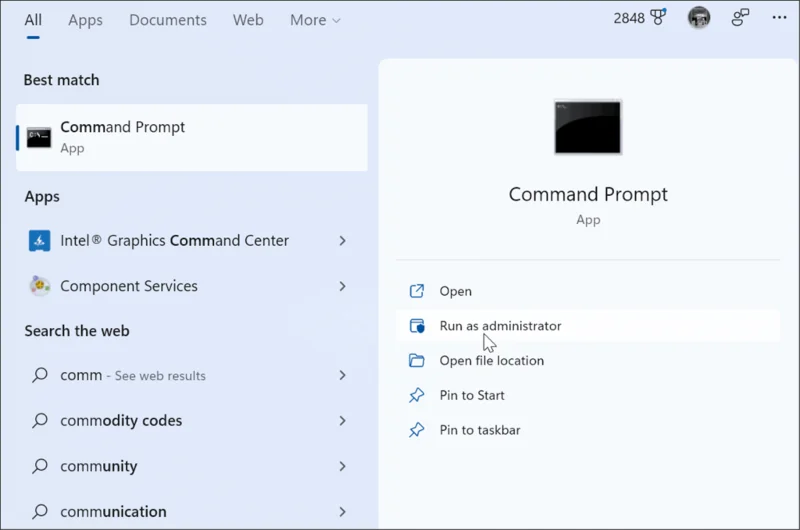800x530 pixels.
Task: Open Command Prompt via Open action
Action: pyautogui.click(x=588, y=291)
